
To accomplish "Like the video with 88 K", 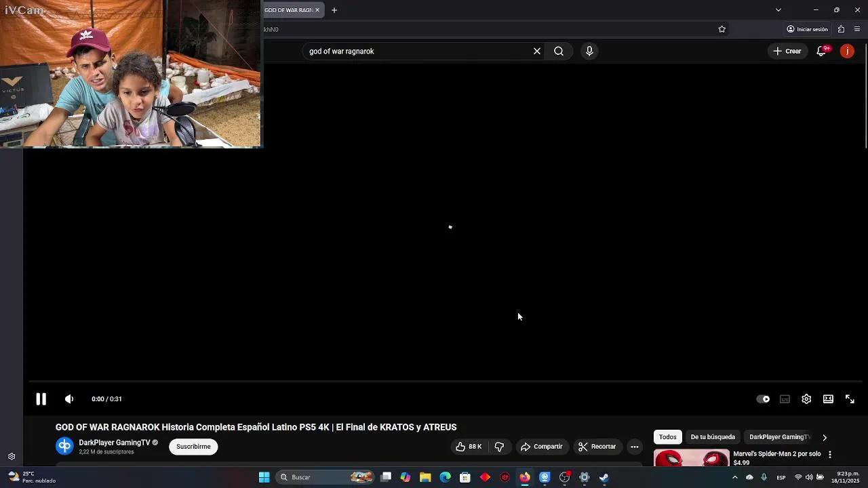I will tap(469, 447).
